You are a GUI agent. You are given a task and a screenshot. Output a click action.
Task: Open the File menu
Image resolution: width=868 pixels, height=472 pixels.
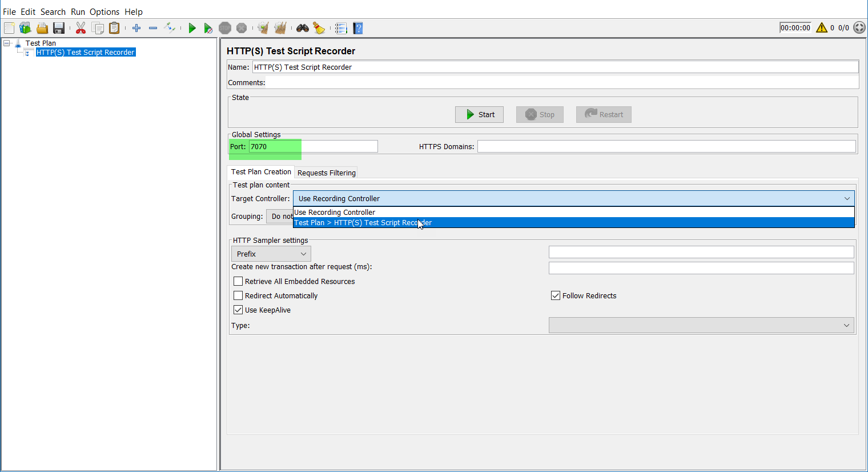coord(9,11)
